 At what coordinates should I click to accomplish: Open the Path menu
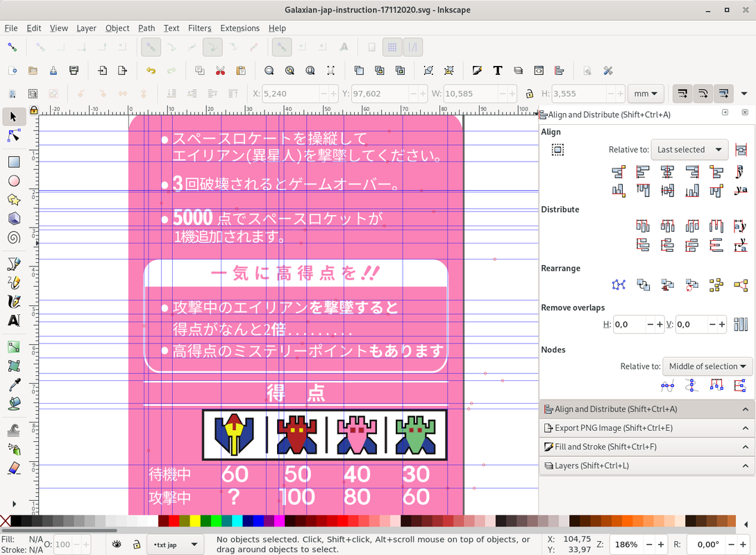click(x=146, y=28)
